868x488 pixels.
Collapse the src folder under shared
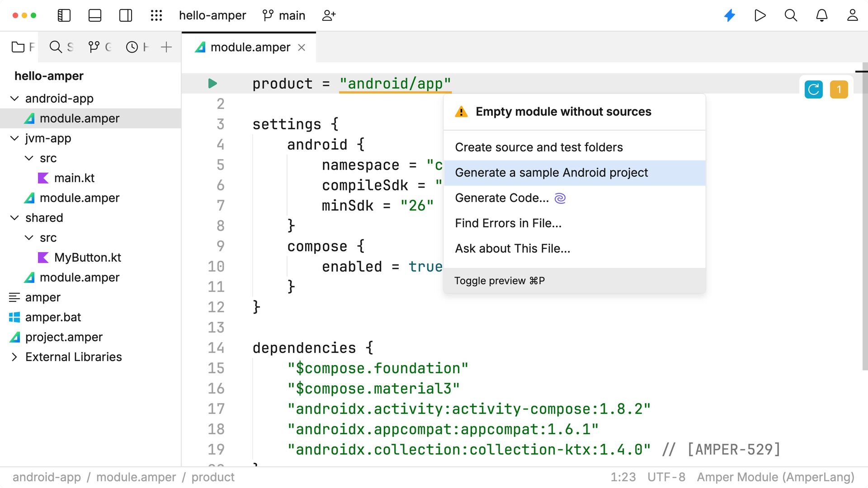click(29, 238)
